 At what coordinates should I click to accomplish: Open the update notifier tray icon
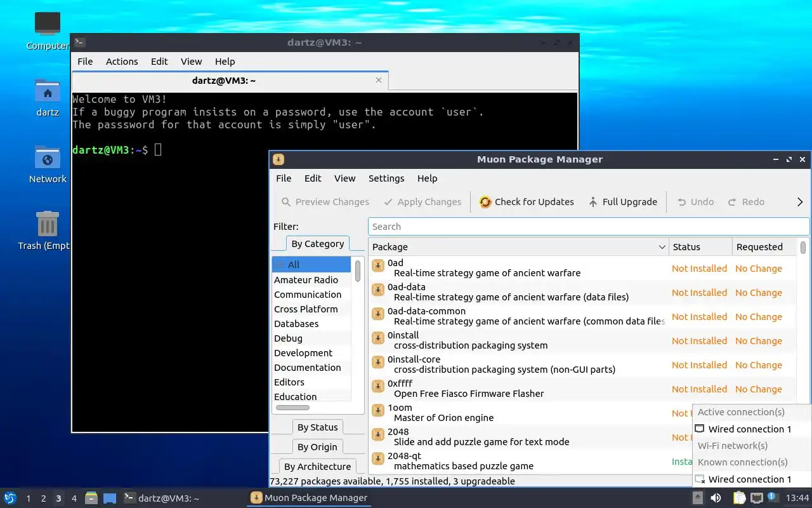(x=773, y=497)
